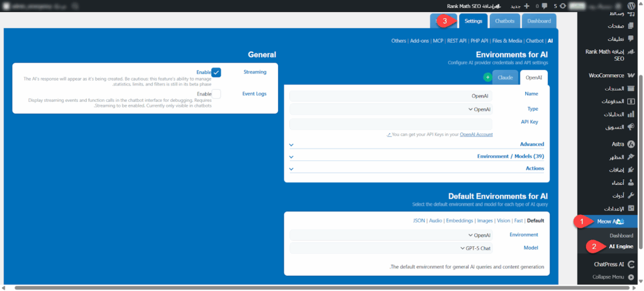Open the payments (المدفوعات) sidebar icon
644x291 pixels.
[x=631, y=101]
